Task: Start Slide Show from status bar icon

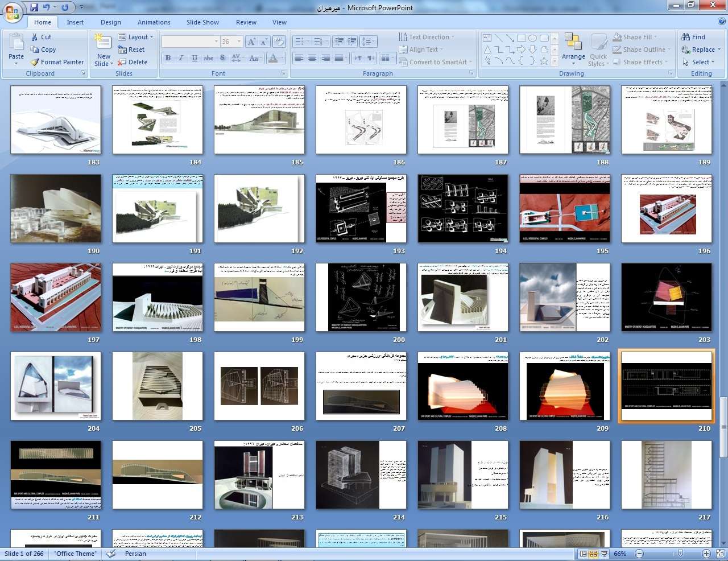Action: click(x=604, y=554)
